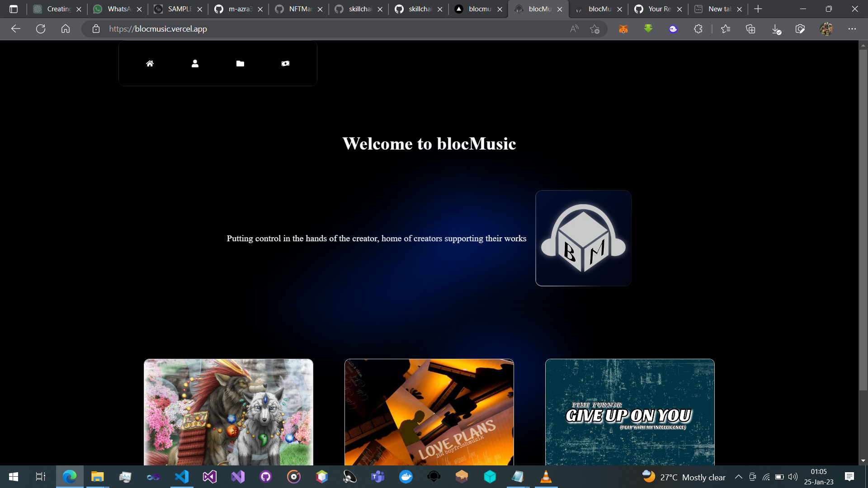View site information lock icon

pos(96,29)
